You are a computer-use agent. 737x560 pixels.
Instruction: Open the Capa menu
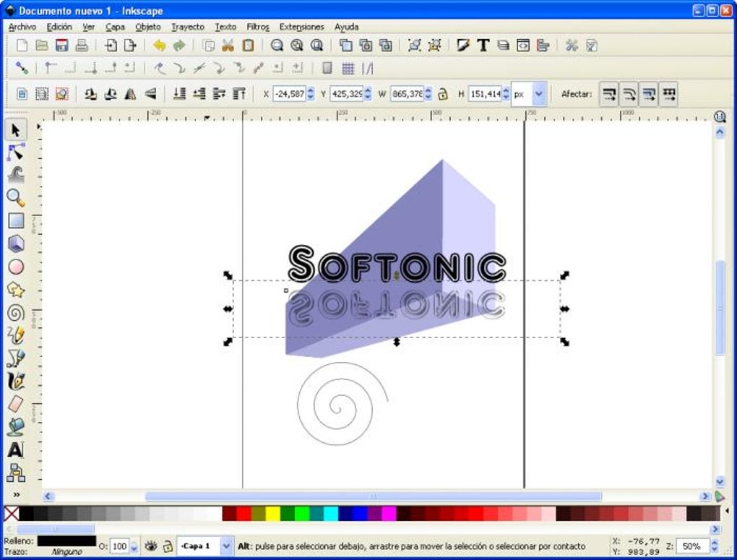point(115,27)
